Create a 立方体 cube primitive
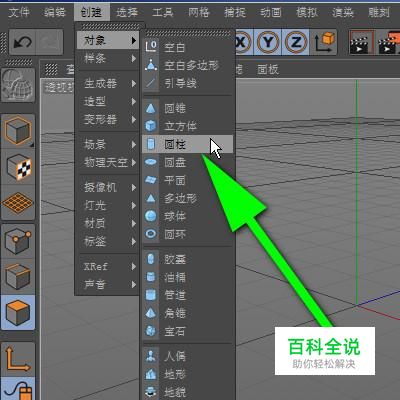This screenshot has height=400, width=400. tap(187, 126)
